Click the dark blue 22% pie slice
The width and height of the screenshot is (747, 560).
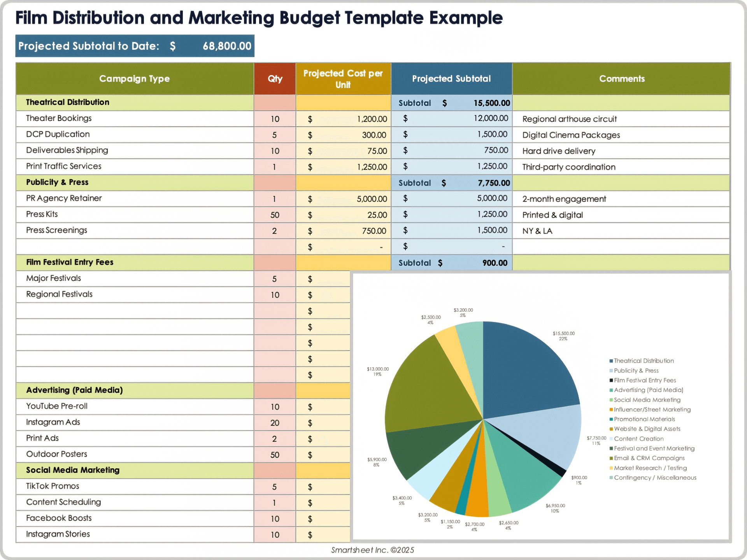(525, 369)
